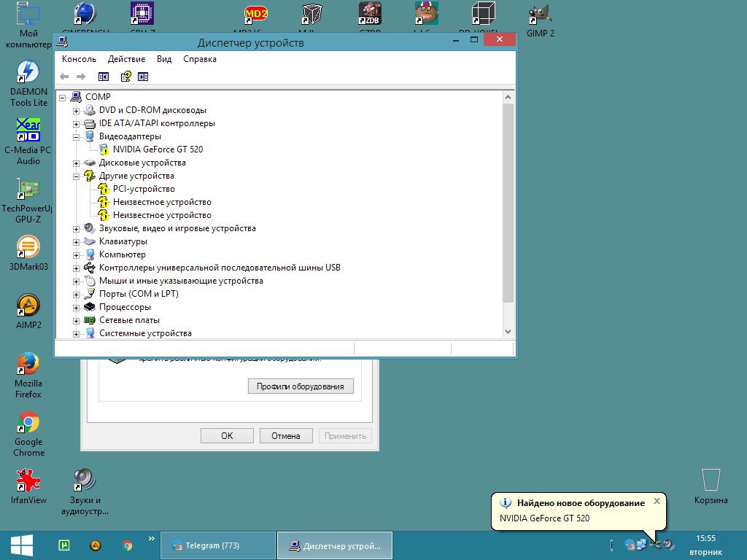Open 3DMark03 desktop shortcut
747x560 pixels.
[x=28, y=253]
